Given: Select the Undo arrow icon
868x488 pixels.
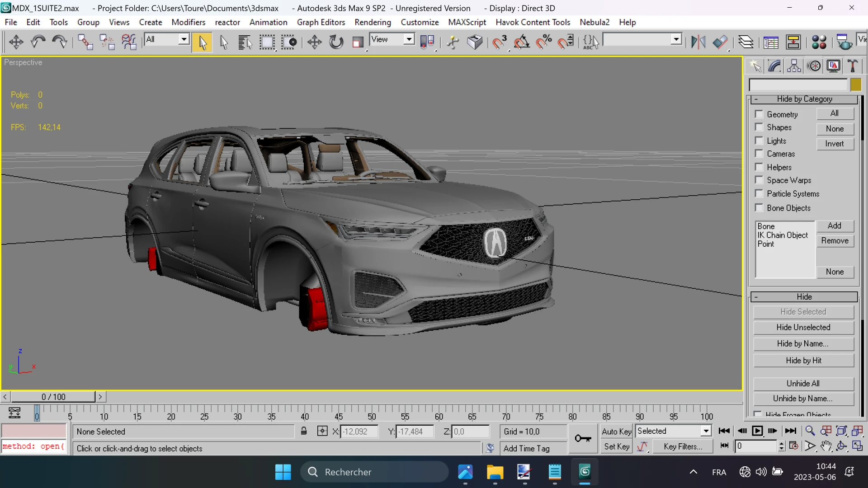Looking at the screenshot, I should click(x=38, y=42).
